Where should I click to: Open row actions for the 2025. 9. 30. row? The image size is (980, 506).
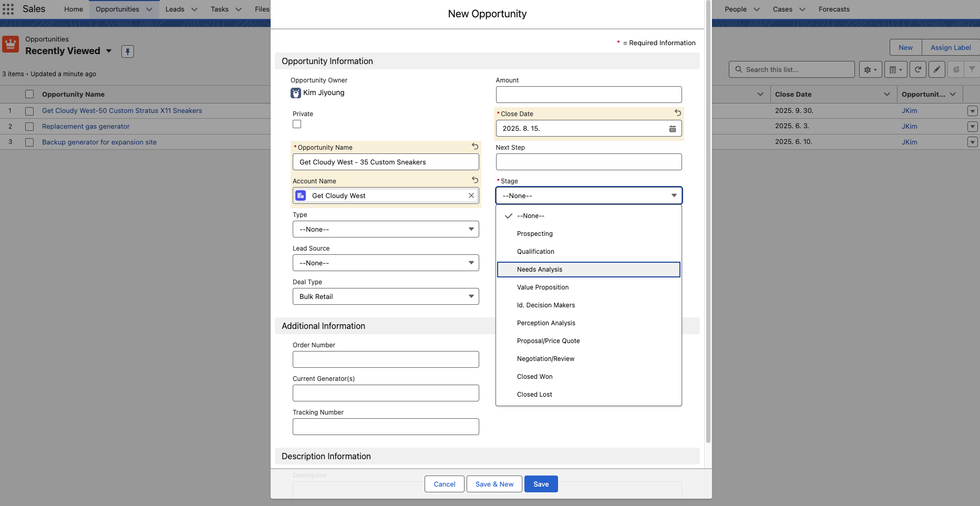[973, 111]
